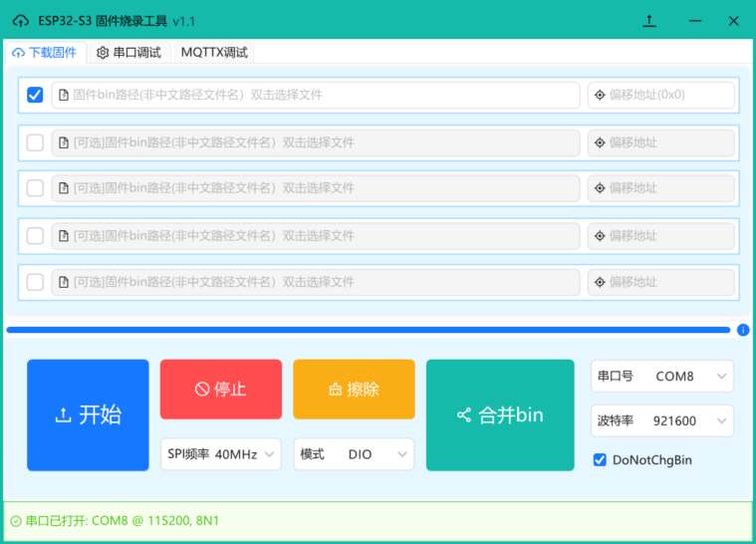Open the 串口号 COM8 dropdown
Viewport: 756px width, 544px height.
[662, 377]
